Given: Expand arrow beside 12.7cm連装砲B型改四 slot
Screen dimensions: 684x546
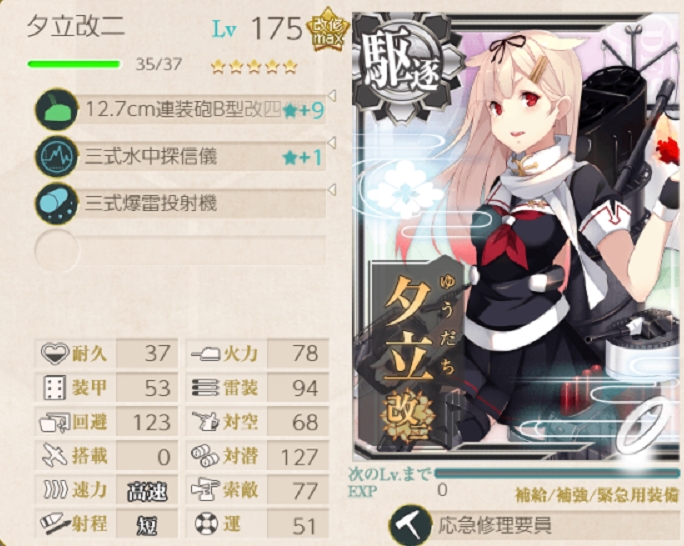Looking at the screenshot, I should click(332, 96).
